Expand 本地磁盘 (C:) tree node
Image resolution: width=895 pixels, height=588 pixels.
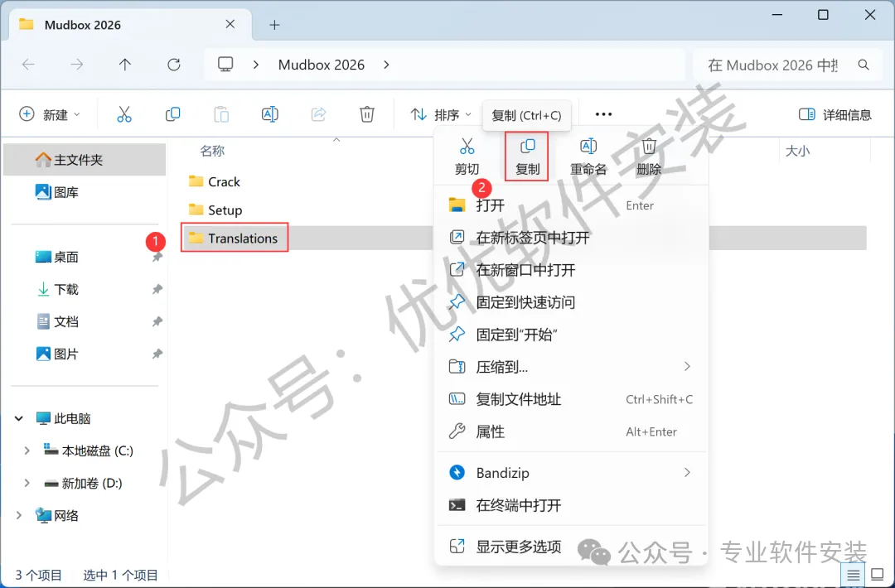(x=27, y=451)
